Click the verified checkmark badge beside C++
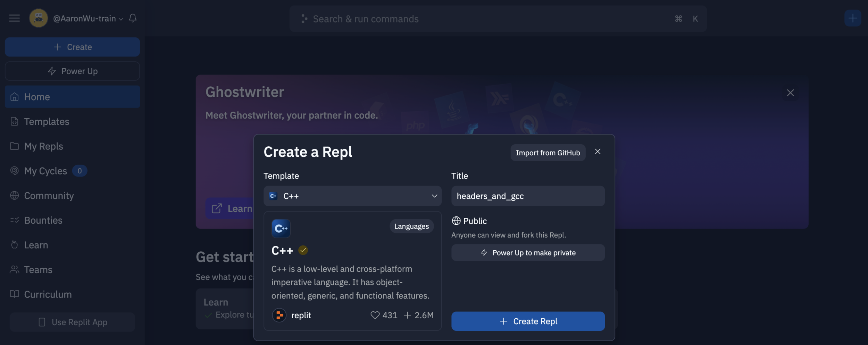Image resolution: width=868 pixels, height=345 pixels. tap(303, 250)
